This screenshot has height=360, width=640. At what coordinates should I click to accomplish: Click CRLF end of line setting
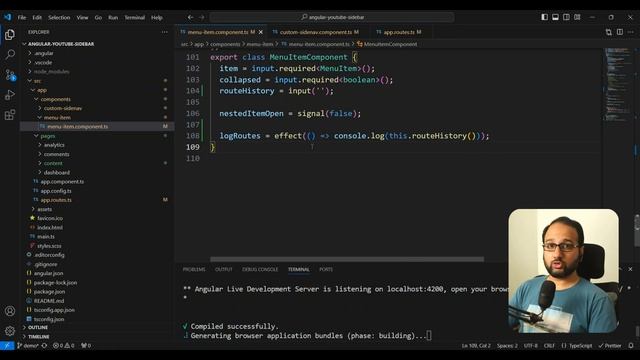click(549, 345)
